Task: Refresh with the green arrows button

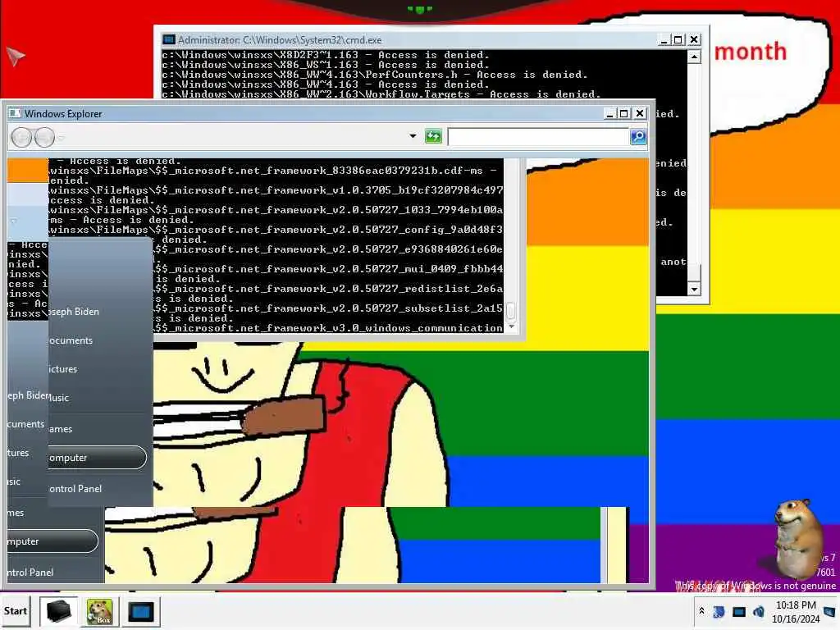Action: click(x=433, y=136)
